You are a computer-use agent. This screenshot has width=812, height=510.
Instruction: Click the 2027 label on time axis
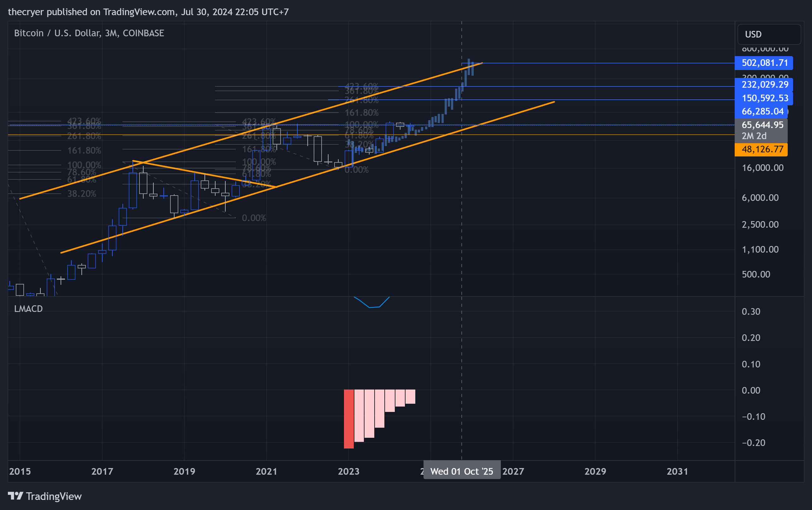click(x=513, y=471)
